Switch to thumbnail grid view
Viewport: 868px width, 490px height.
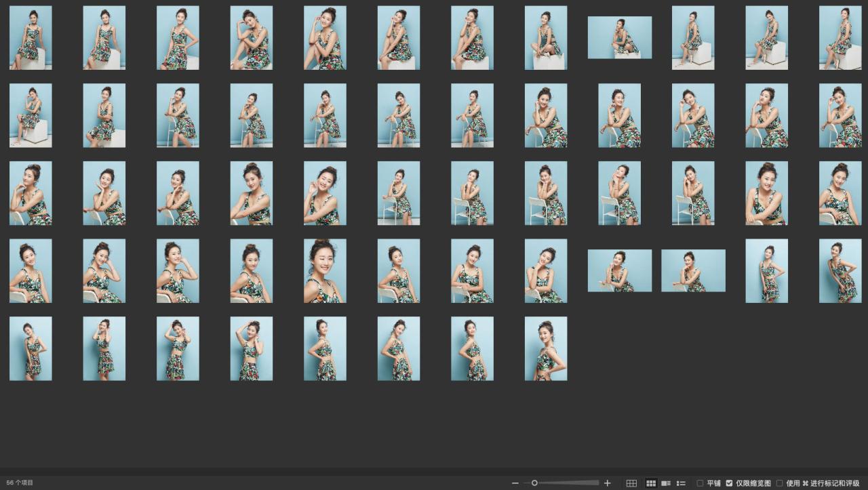[651, 483]
